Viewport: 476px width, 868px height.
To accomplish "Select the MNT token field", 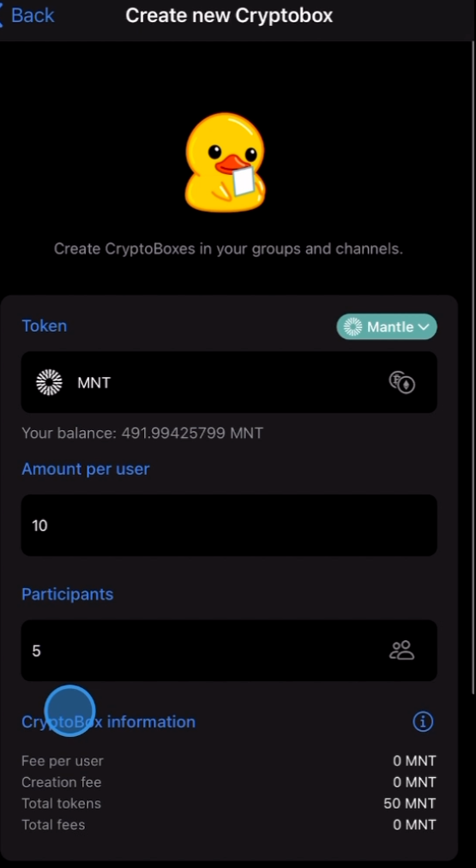I will point(229,382).
